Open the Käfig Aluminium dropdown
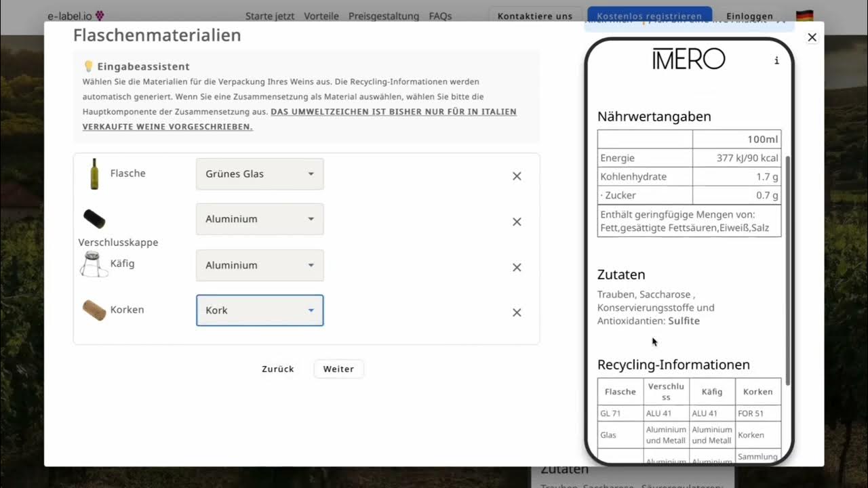The image size is (868, 488). pyautogui.click(x=260, y=265)
